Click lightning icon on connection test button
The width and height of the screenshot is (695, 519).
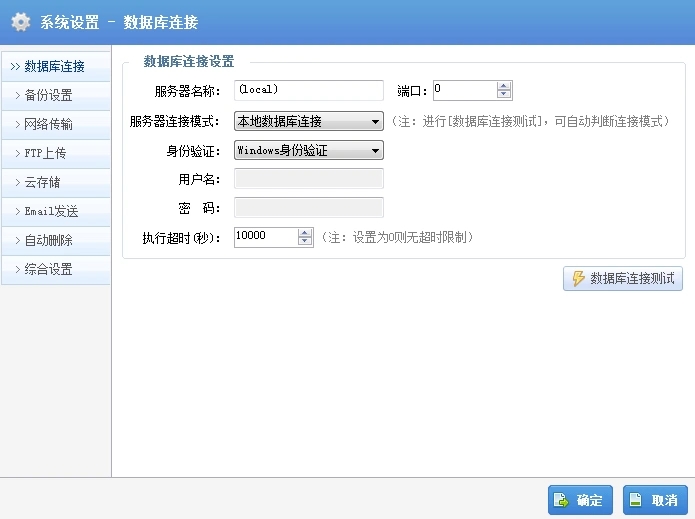click(x=578, y=278)
